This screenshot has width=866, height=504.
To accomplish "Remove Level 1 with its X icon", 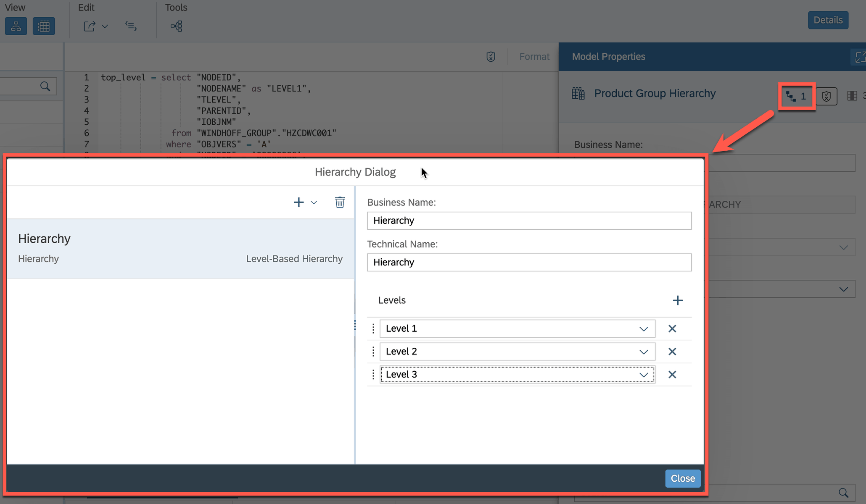I will pyautogui.click(x=672, y=328).
